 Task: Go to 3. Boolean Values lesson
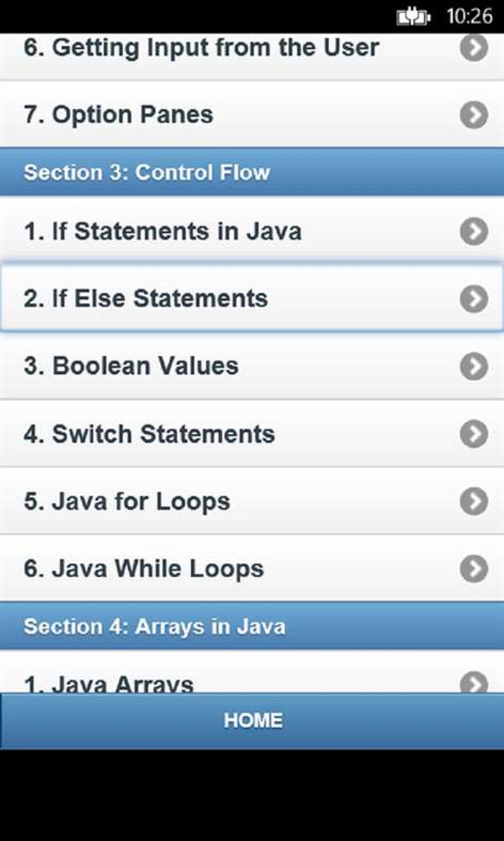point(131,366)
